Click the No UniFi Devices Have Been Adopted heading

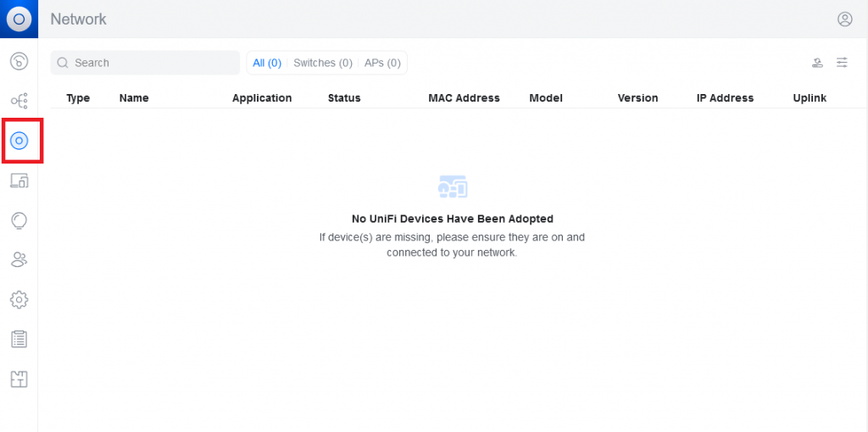point(453,219)
